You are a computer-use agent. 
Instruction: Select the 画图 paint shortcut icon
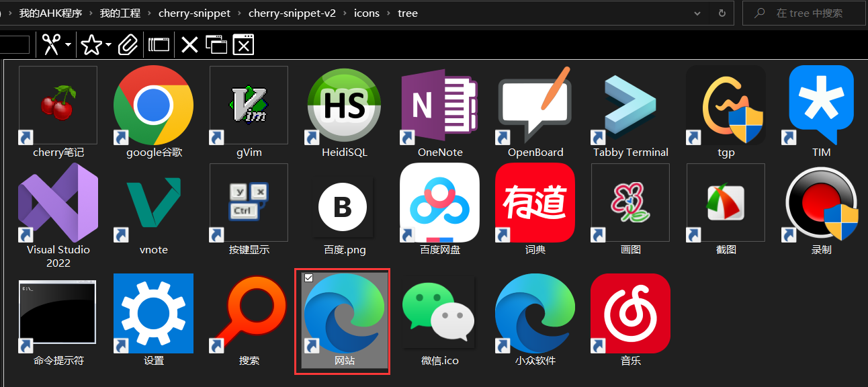[631, 202]
